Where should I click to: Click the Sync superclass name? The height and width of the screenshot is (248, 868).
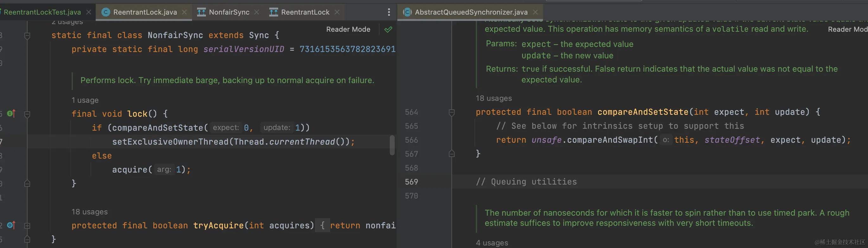pyautogui.click(x=259, y=35)
